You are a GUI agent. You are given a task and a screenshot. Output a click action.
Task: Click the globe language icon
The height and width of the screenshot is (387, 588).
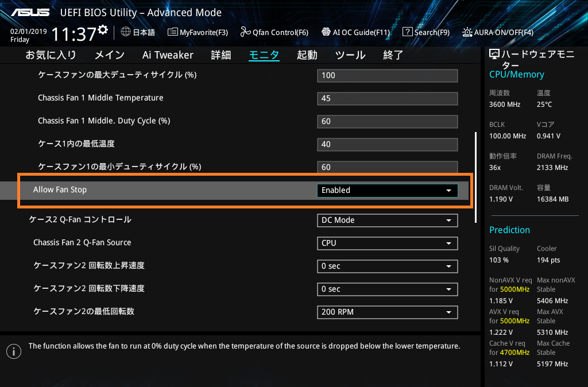tap(126, 32)
